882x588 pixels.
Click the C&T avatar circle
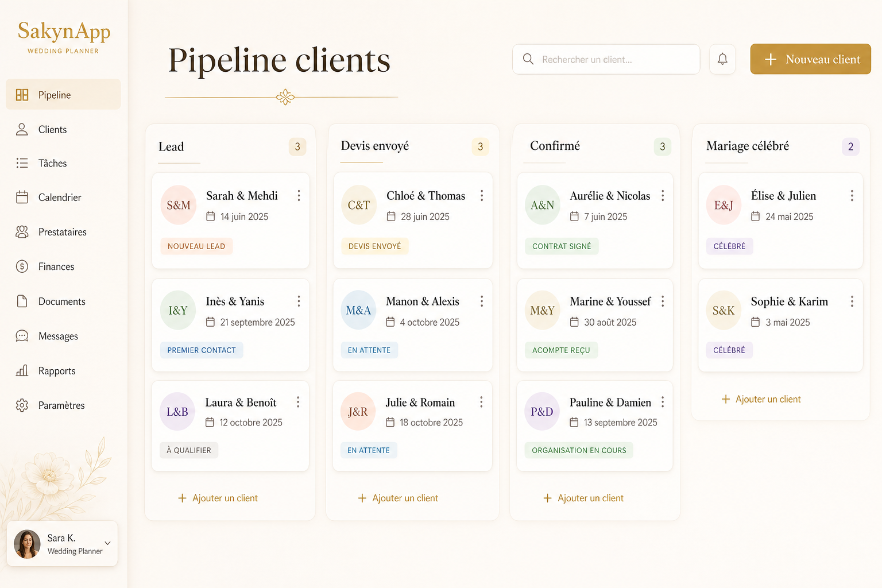coord(359,205)
